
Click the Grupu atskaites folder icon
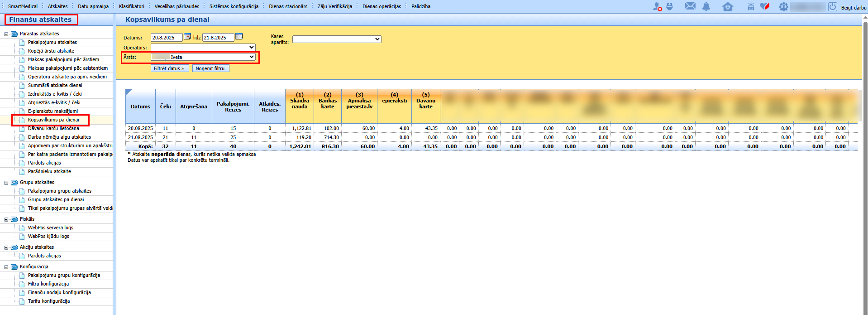tap(14, 182)
